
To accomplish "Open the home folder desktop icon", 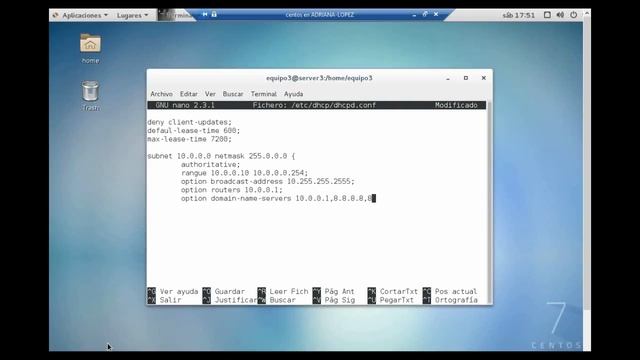I will (x=90, y=49).
